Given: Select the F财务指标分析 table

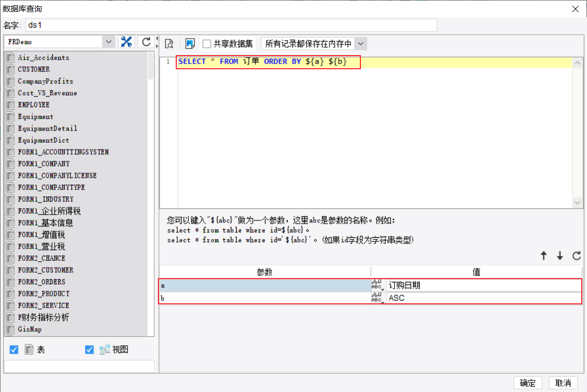Looking at the screenshot, I should (44, 317).
